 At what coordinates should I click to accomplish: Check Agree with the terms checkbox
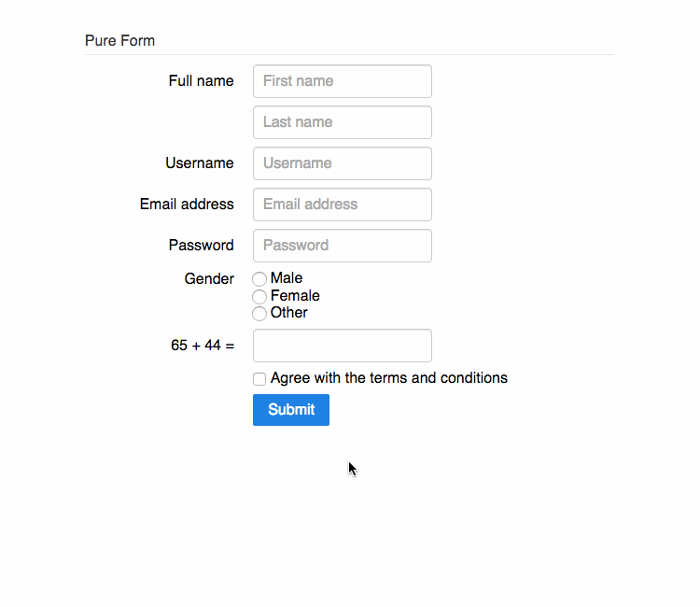click(x=259, y=379)
